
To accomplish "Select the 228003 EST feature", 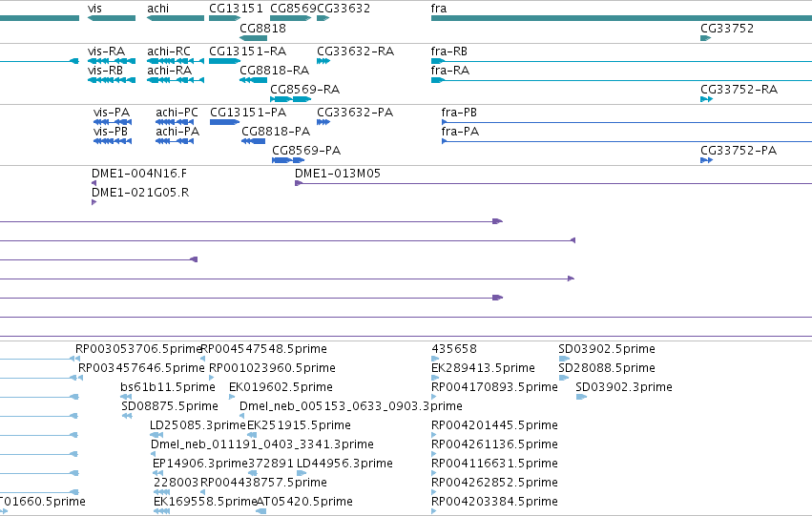I will tap(161, 493).
